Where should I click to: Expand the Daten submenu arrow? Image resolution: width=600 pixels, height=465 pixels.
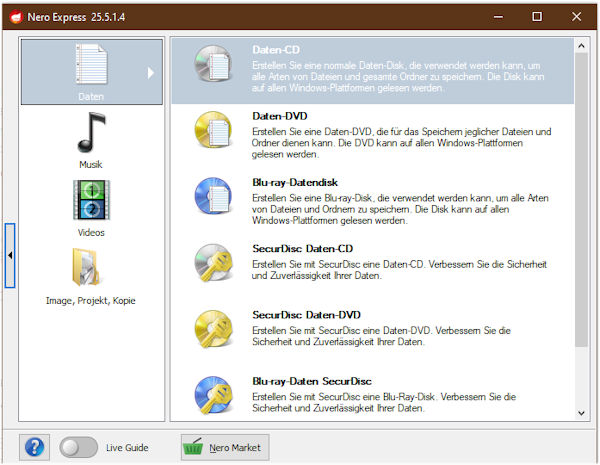tap(151, 73)
